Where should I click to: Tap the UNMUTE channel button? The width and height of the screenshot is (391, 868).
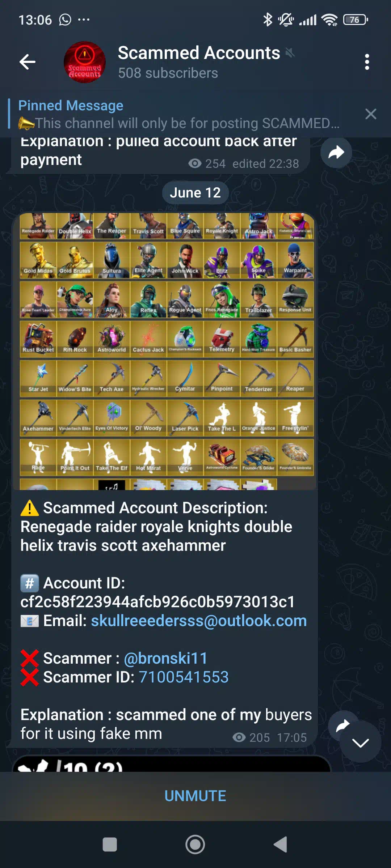coord(195,796)
